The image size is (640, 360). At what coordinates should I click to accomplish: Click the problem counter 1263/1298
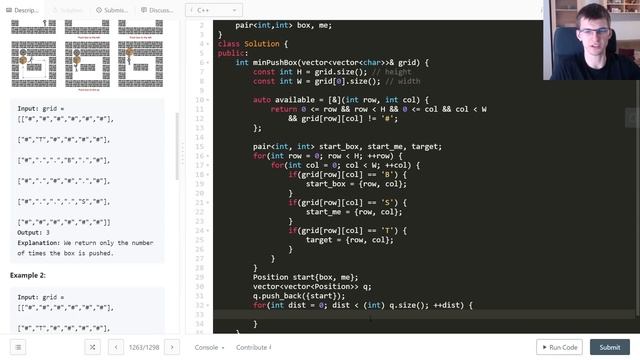144,347
